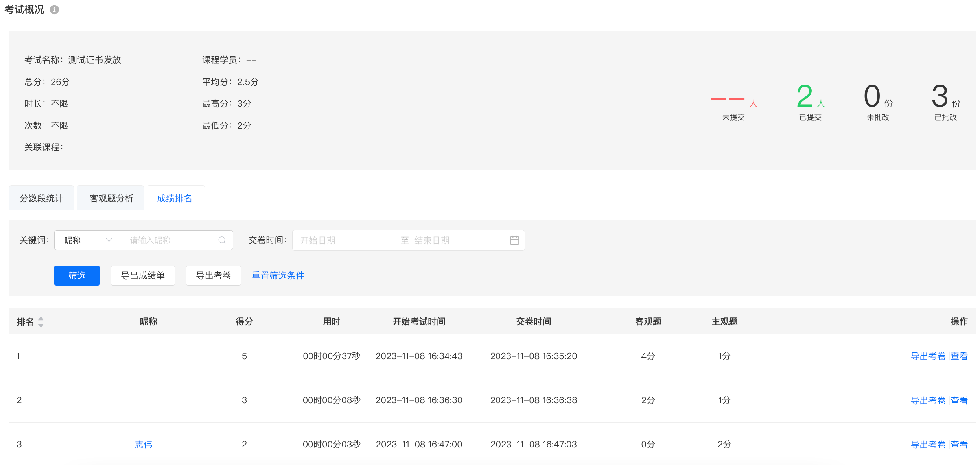Open the calendar icon in date range
This screenshot has width=980, height=465.
tap(514, 240)
